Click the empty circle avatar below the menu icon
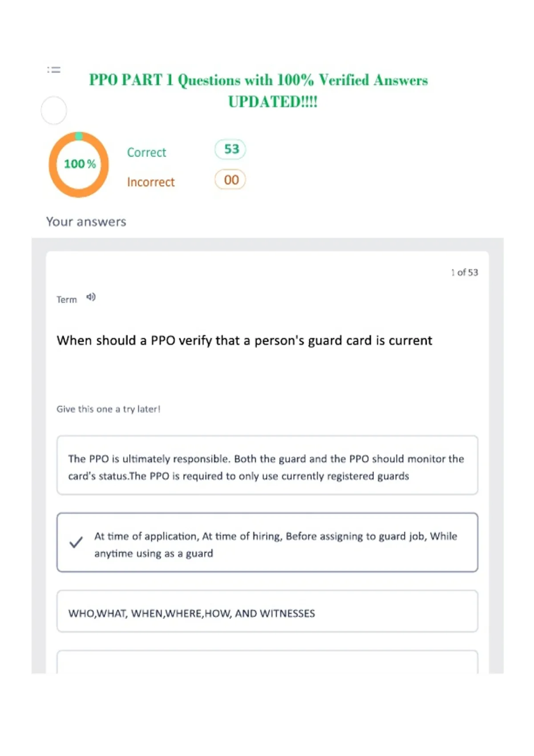The width and height of the screenshot is (534, 756). click(x=54, y=110)
